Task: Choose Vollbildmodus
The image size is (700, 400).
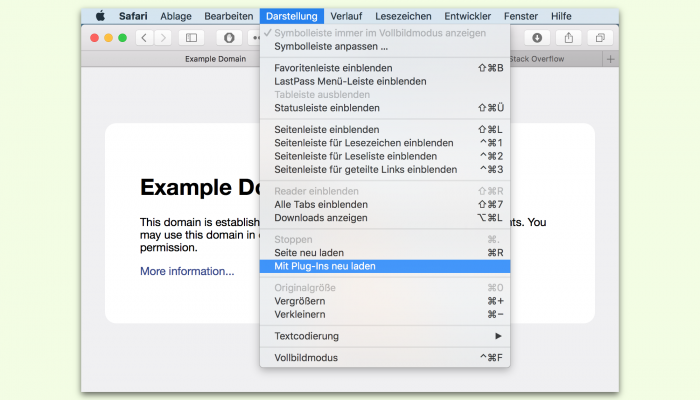Action: click(385, 358)
